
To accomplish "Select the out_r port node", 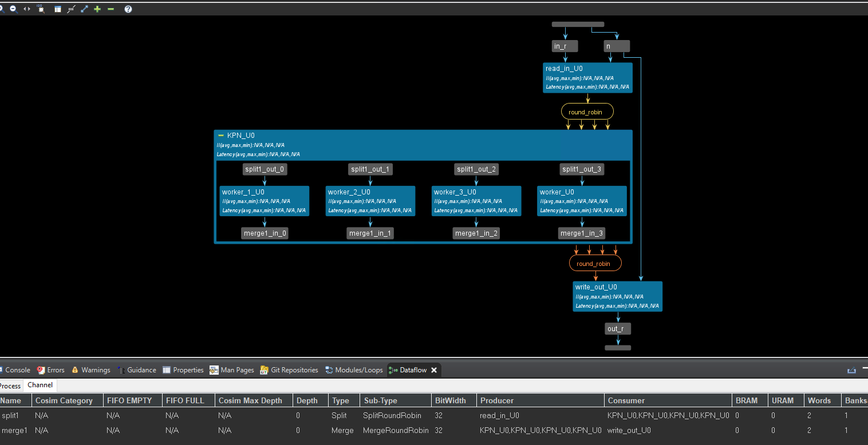I will (618, 329).
